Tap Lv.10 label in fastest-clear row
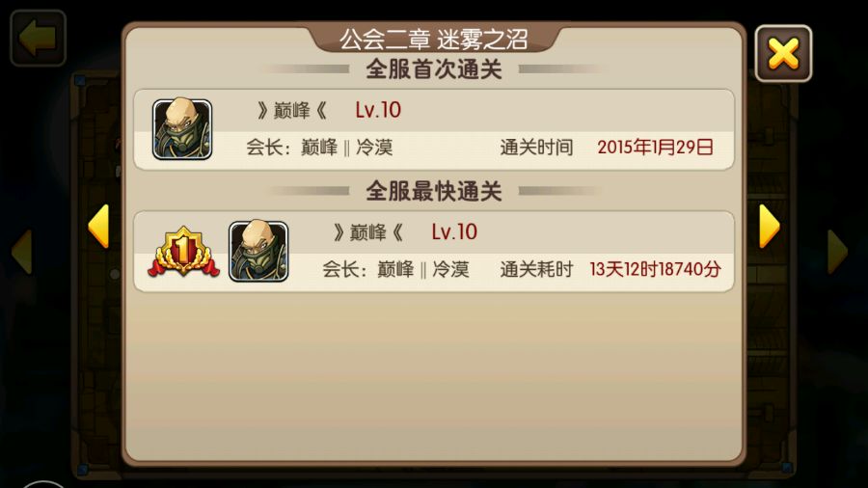 coord(454,231)
